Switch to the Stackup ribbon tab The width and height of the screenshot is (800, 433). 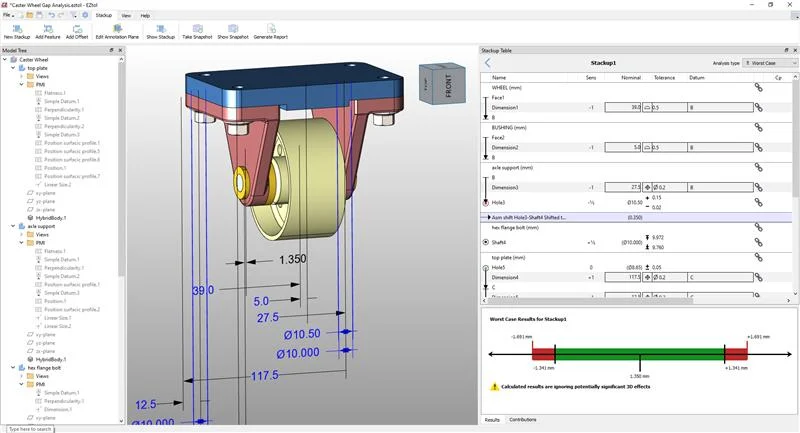pos(104,15)
